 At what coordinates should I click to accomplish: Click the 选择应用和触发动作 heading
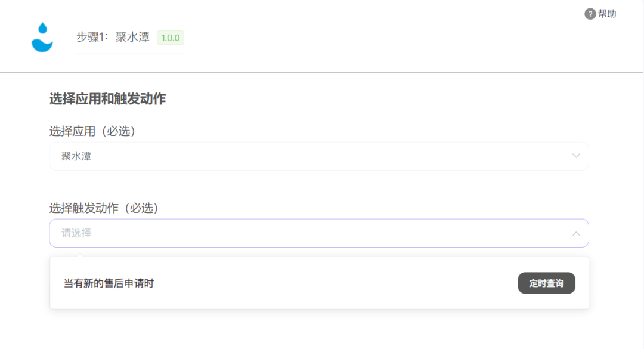(107, 99)
